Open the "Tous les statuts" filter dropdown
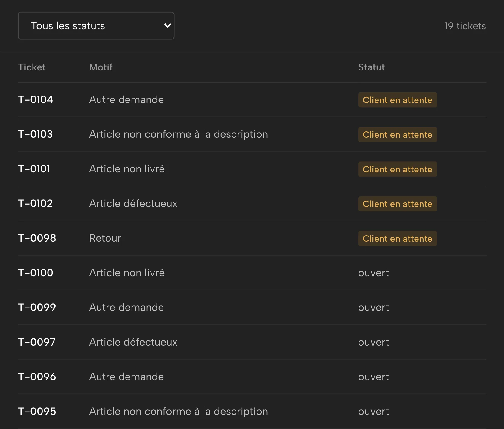504x429 pixels. click(x=96, y=26)
